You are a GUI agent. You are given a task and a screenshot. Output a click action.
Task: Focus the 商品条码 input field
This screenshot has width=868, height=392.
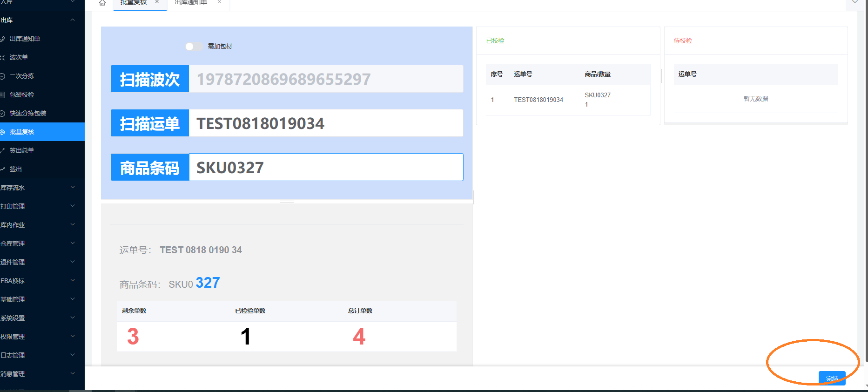[326, 168]
